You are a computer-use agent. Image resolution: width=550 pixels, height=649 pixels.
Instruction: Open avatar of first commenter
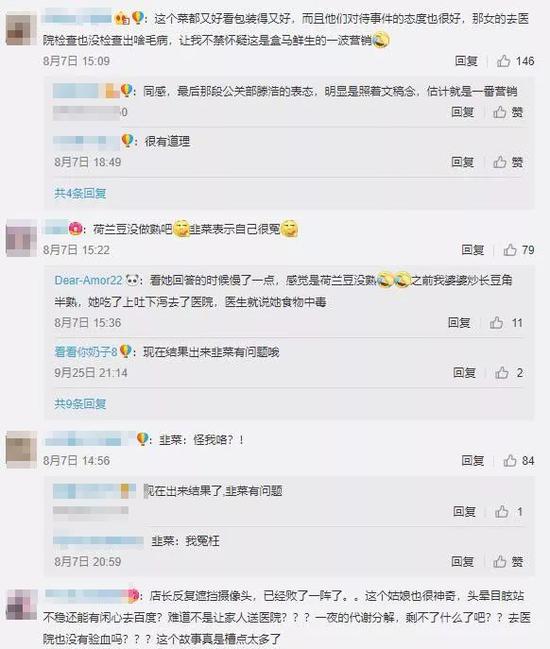tap(21, 29)
